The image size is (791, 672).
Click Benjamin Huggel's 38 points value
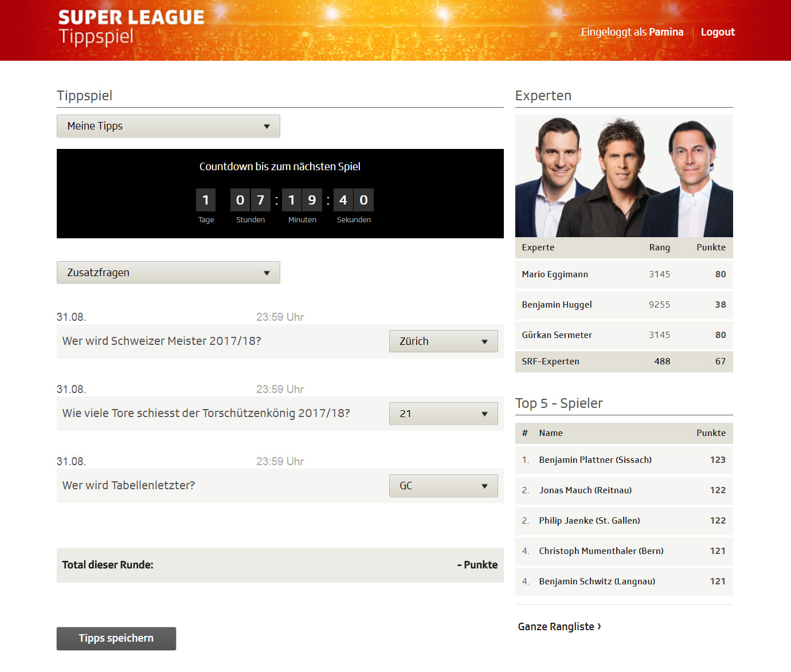(x=720, y=305)
